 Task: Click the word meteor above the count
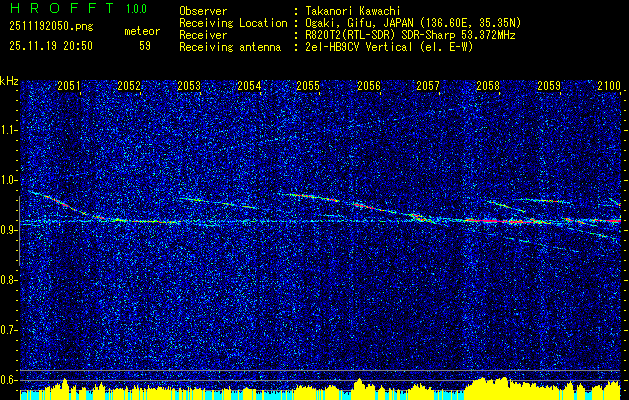tap(142, 31)
